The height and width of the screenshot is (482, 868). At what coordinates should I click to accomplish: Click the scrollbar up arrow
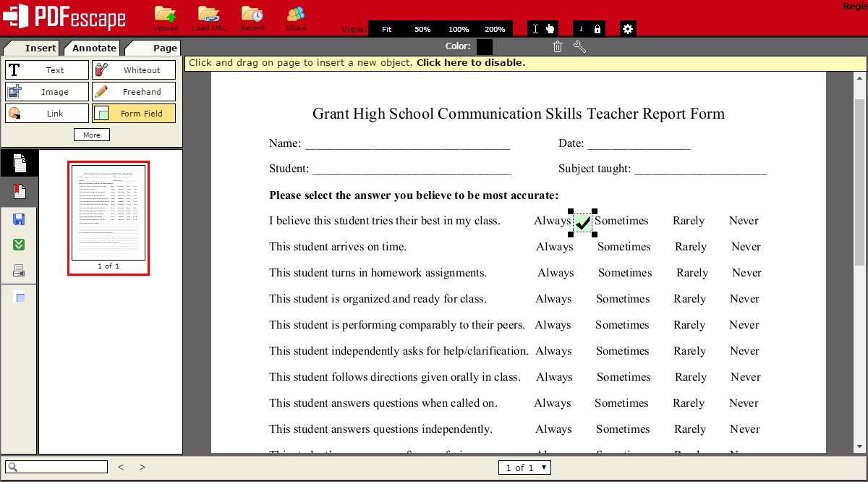click(860, 77)
